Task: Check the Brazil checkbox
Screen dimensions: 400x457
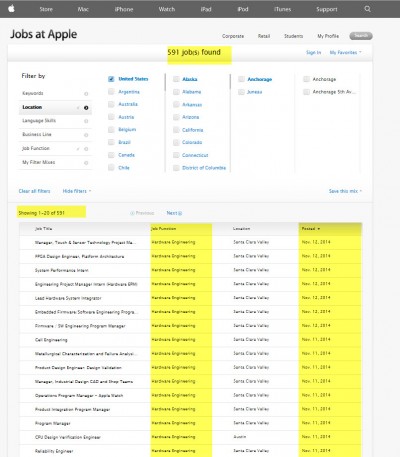Action: [111, 142]
